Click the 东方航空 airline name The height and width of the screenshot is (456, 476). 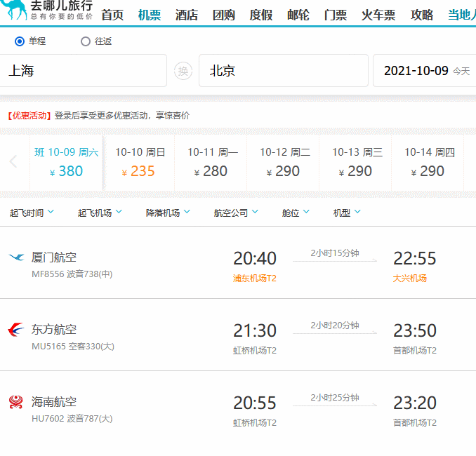54,330
